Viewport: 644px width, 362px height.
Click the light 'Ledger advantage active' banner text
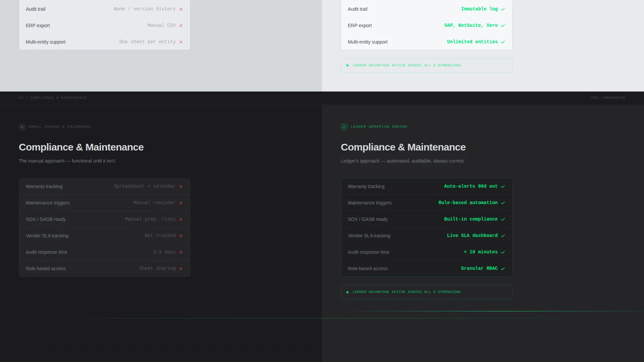pos(407,65)
